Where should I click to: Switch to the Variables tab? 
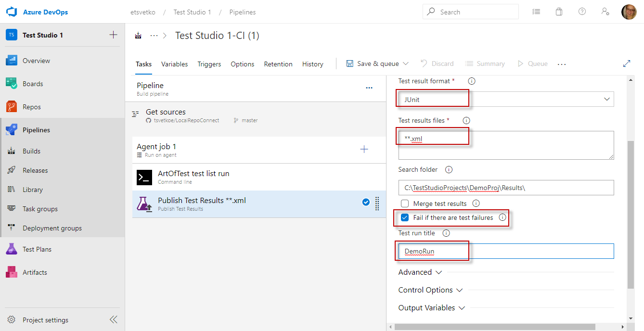pos(175,64)
